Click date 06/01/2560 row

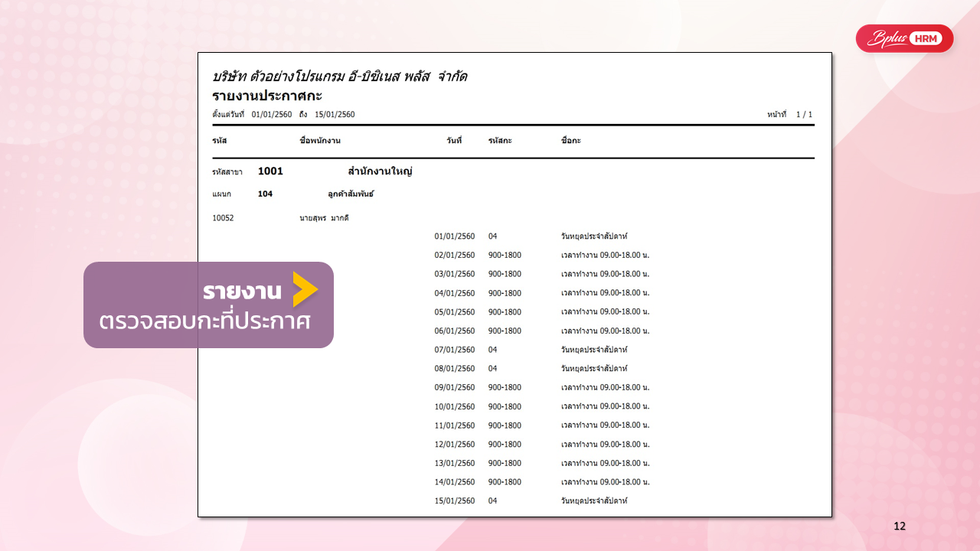[455, 331]
